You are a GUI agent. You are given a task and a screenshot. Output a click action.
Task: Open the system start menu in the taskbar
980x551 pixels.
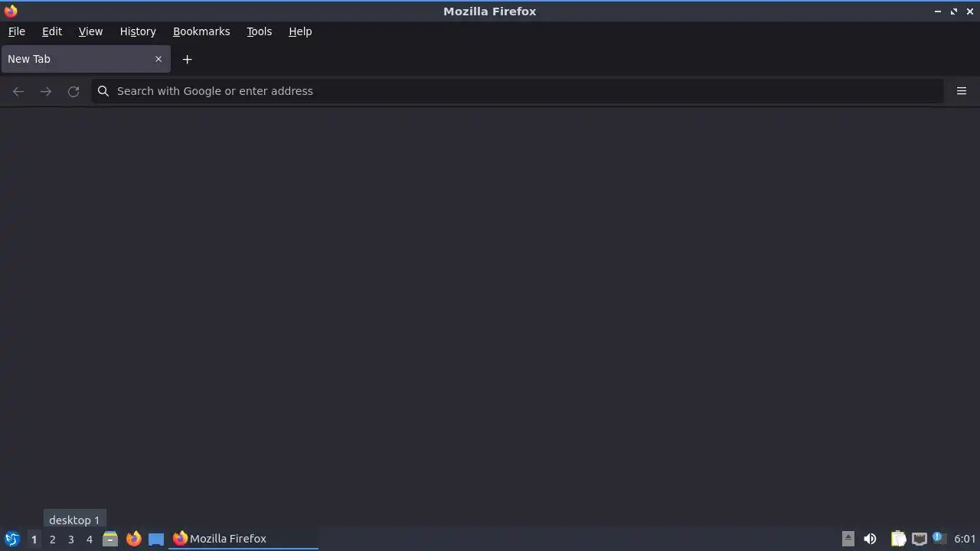(11, 539)
